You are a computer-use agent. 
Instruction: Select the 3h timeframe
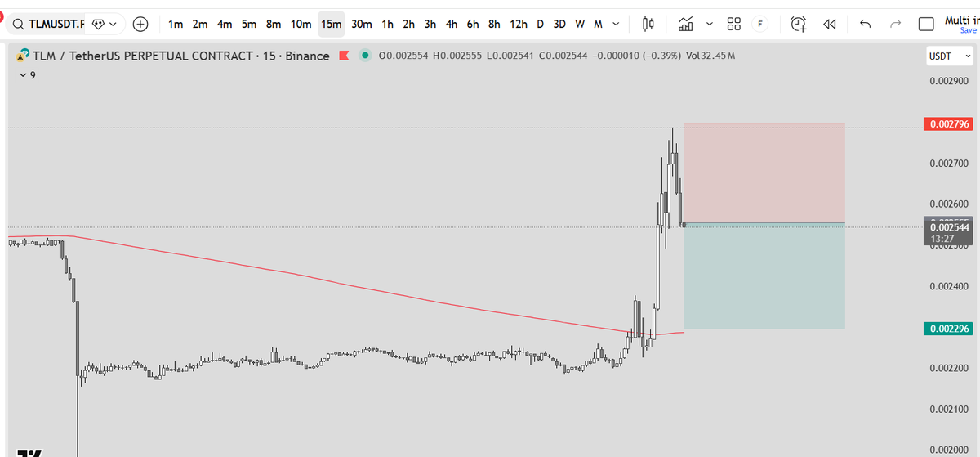click(430, 25)
